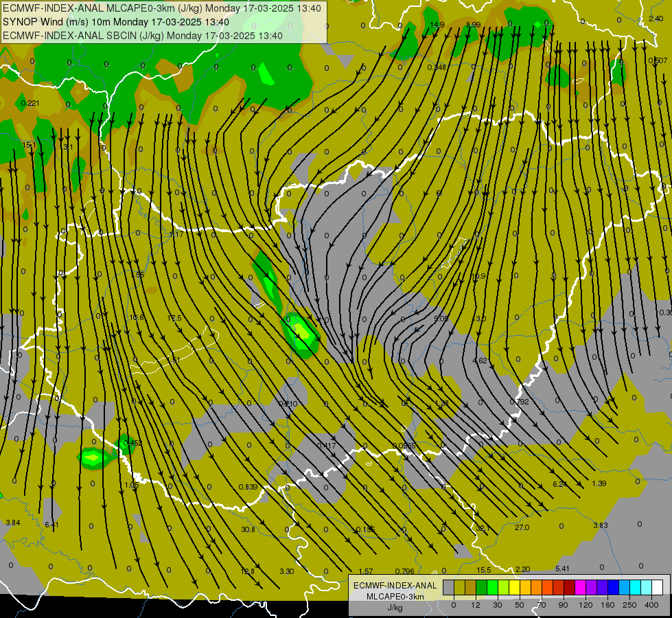
Task: Click the map value 3.30
Action: 287,571
